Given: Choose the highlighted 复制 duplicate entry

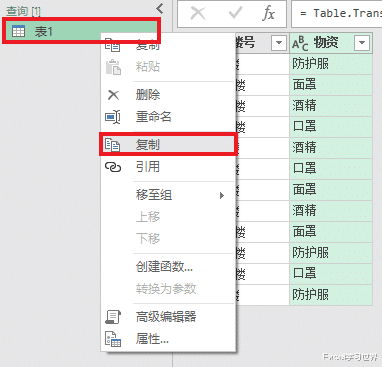Looking at the screenshot, I should pyautogui.click(x=168, y=144).
